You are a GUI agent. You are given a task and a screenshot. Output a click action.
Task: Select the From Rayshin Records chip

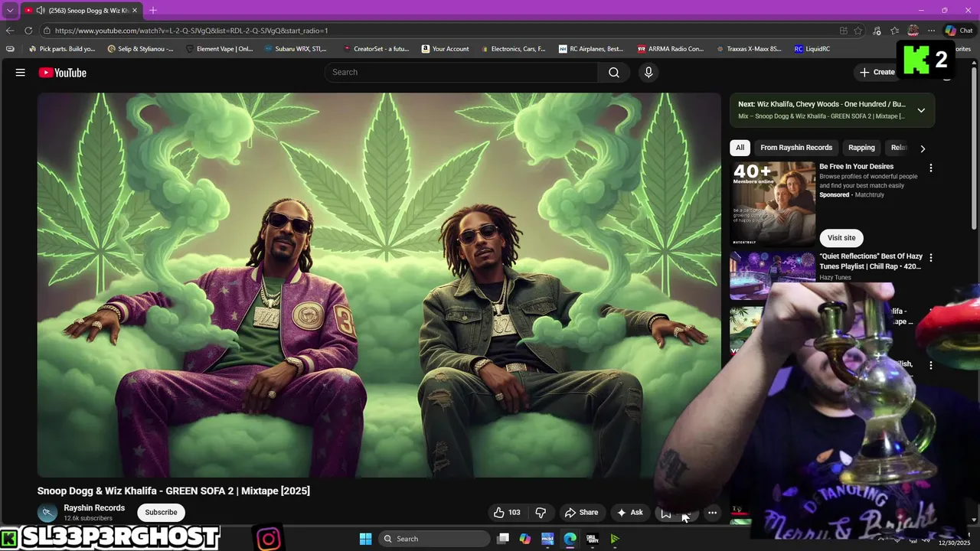tap(796, 148)
